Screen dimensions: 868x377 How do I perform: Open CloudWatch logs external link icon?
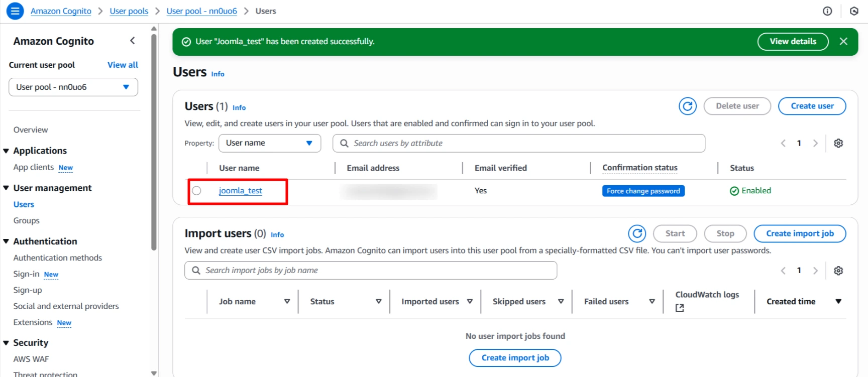point(680,308)
